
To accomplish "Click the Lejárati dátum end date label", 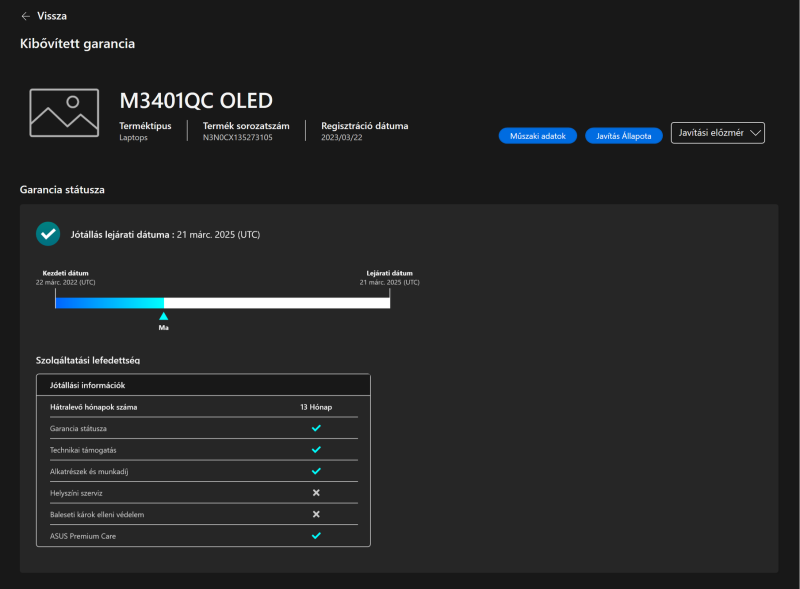I will click(x=389, y=273).
